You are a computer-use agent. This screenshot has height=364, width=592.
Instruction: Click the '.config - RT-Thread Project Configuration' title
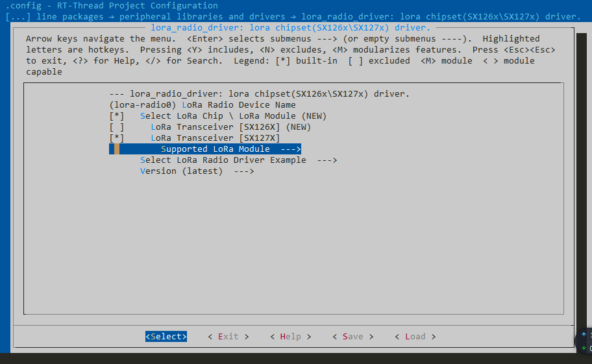coord(112,6)
